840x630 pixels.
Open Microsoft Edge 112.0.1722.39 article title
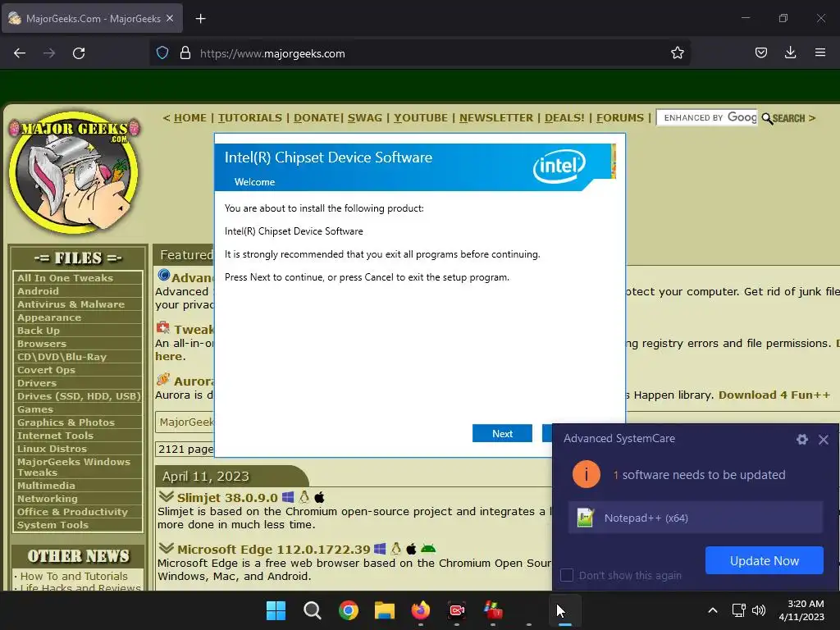click(274, 549)
